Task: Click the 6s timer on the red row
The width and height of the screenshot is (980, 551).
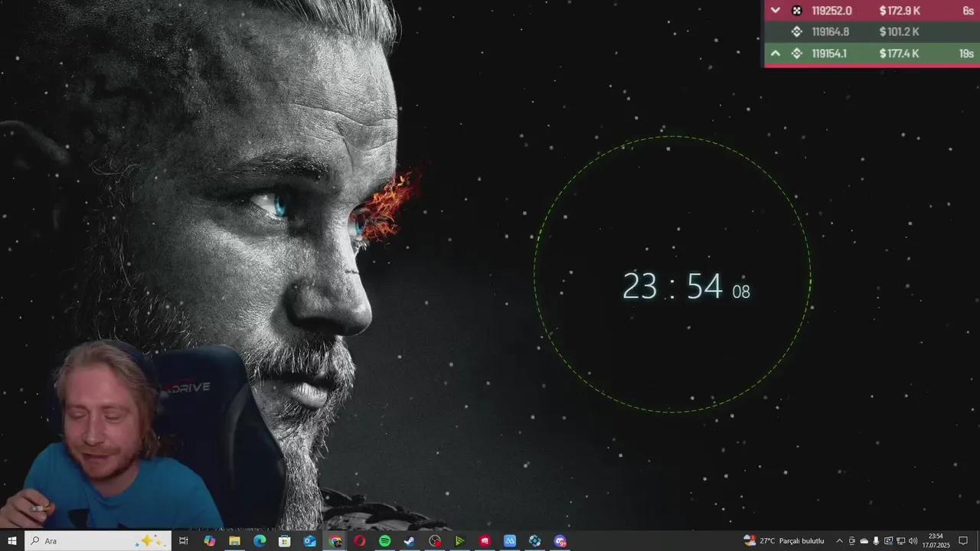Action: 968,11
